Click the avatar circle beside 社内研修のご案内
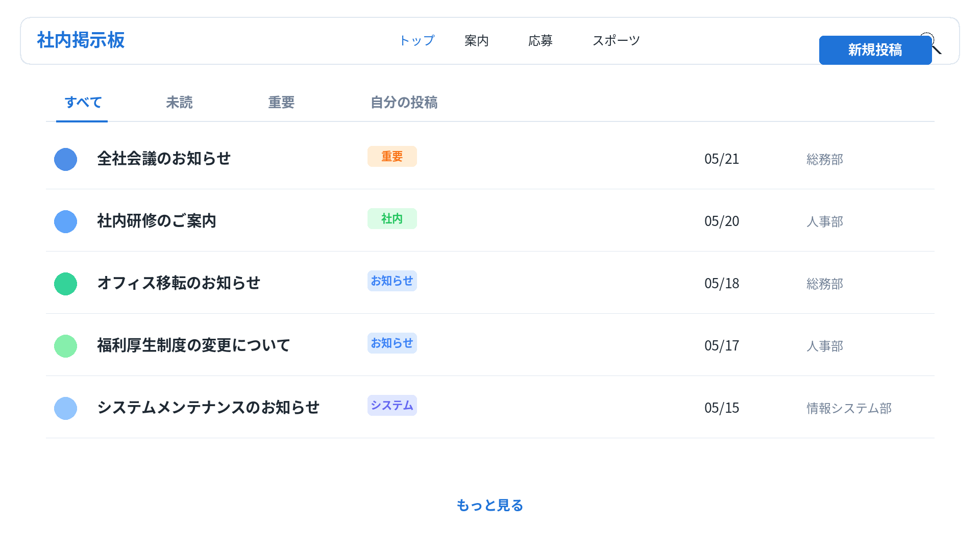 65,221
